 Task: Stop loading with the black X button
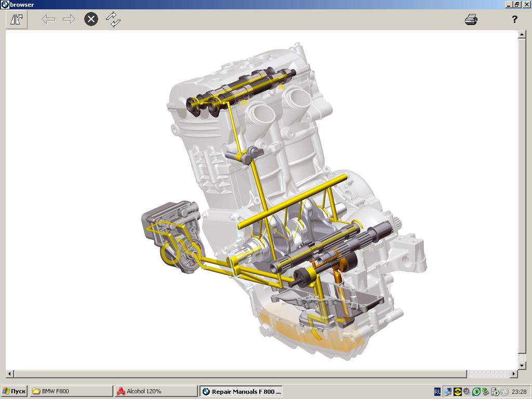click(x=91, y=19)
